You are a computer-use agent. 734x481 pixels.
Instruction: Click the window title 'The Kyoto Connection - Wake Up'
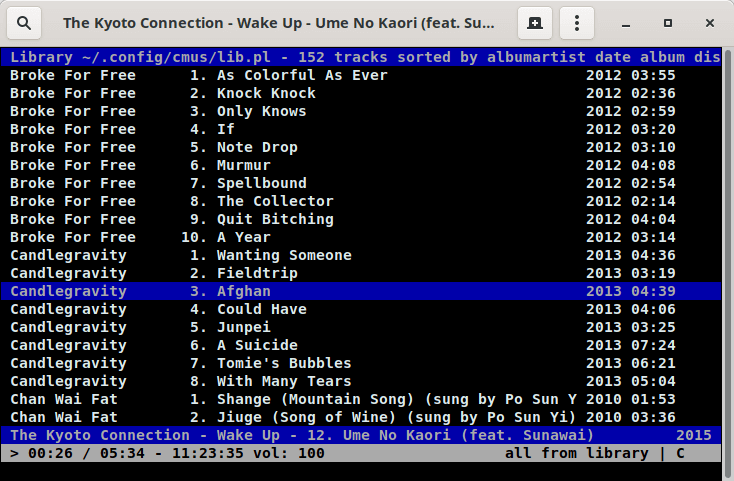pyautogui.click(x=279, y=23)
